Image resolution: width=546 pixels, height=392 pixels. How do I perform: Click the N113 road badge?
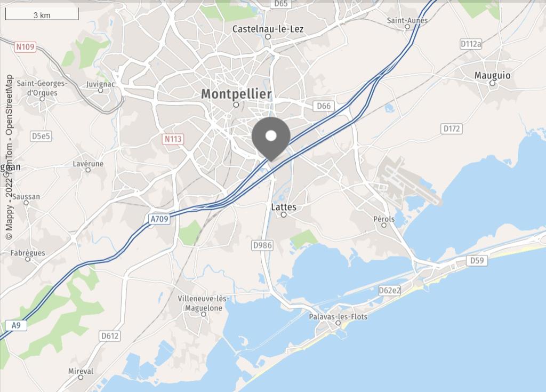pos(173,139)
